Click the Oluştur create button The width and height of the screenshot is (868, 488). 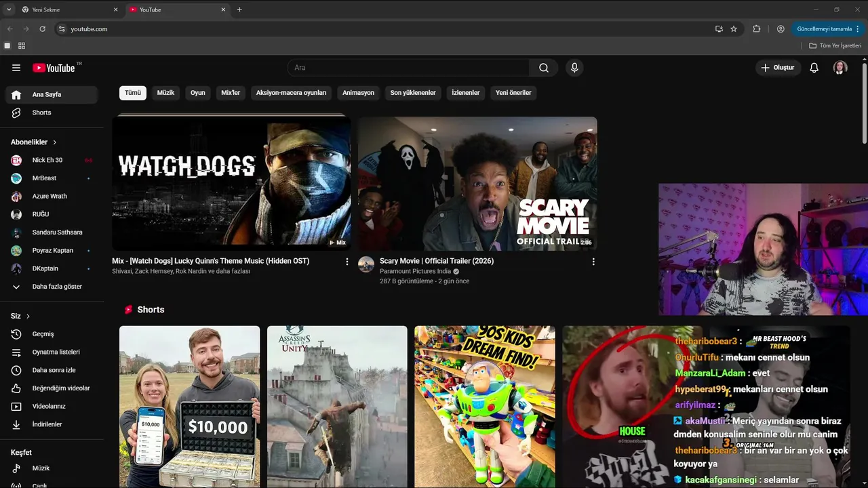tap(778, 68)
